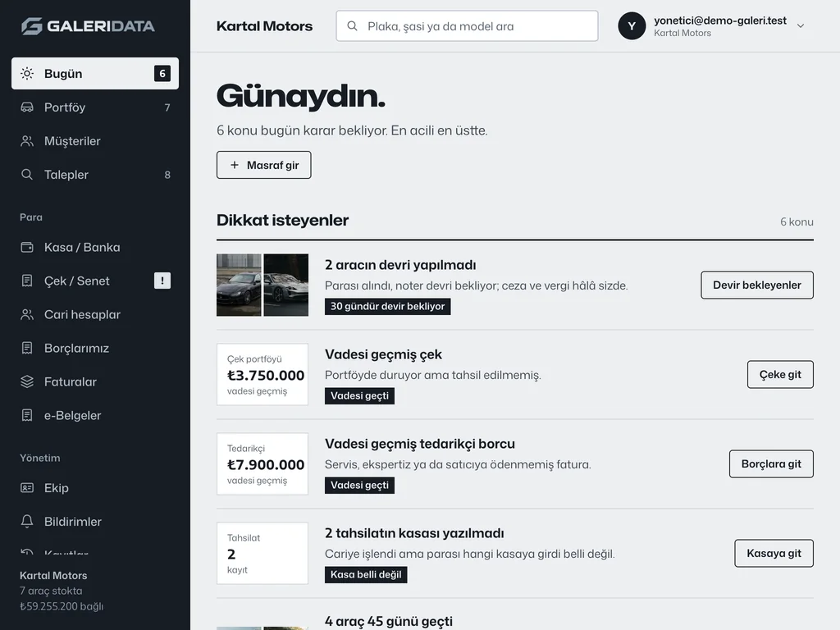Click the car icon beside Portföy
Screen dimensions: 840x630
point(27,107)
